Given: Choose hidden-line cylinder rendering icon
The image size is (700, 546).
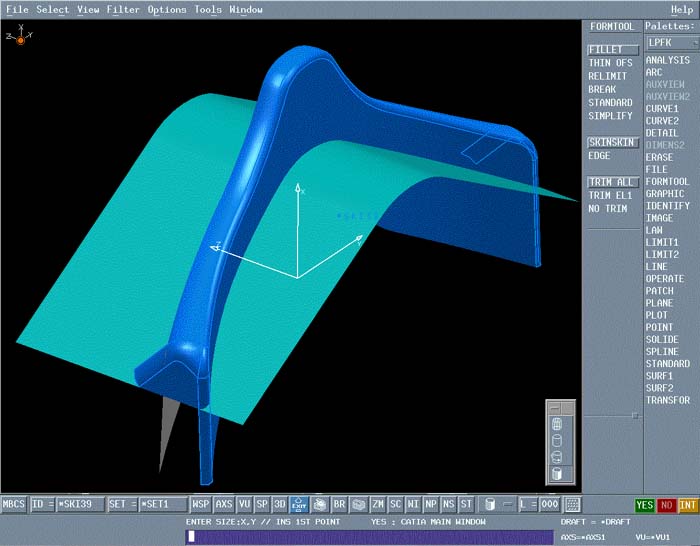Looking at the screenshot, I should tap(557, 440).
